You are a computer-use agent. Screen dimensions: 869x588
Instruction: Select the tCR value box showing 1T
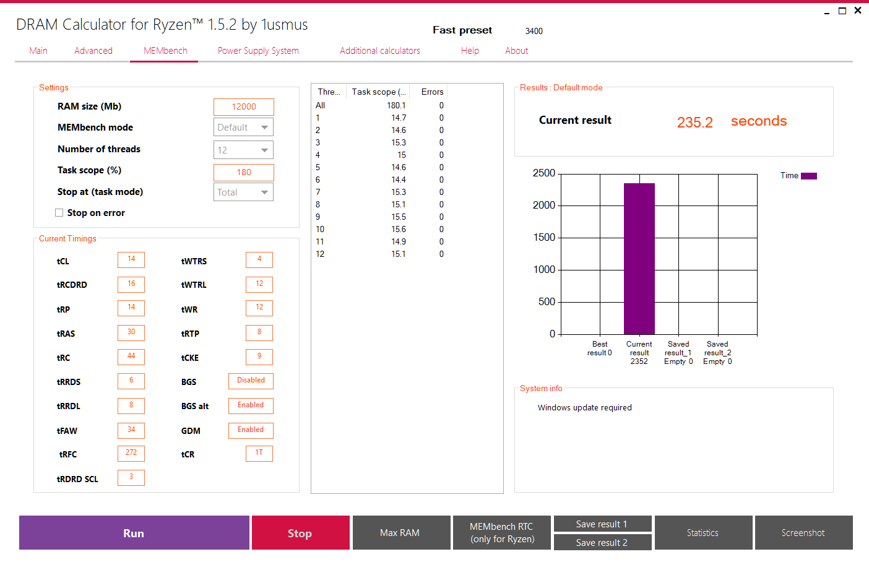click(259, 454)
